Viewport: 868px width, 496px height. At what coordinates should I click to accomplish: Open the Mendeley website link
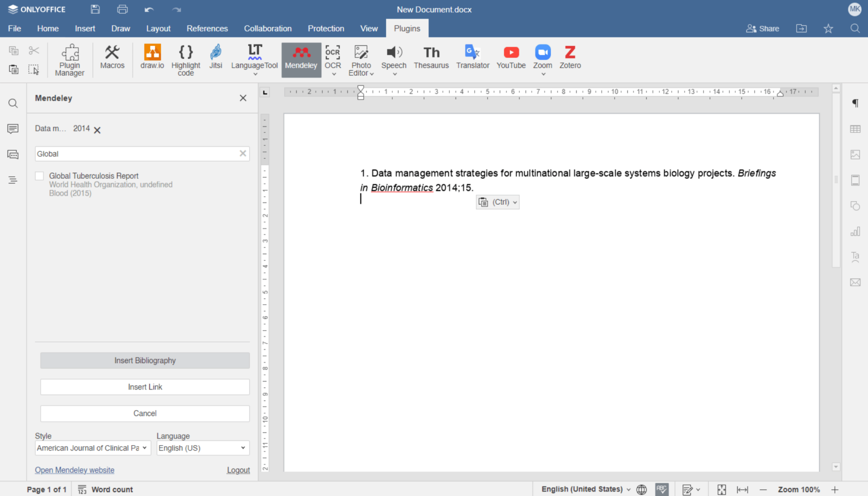click(74, 470)
